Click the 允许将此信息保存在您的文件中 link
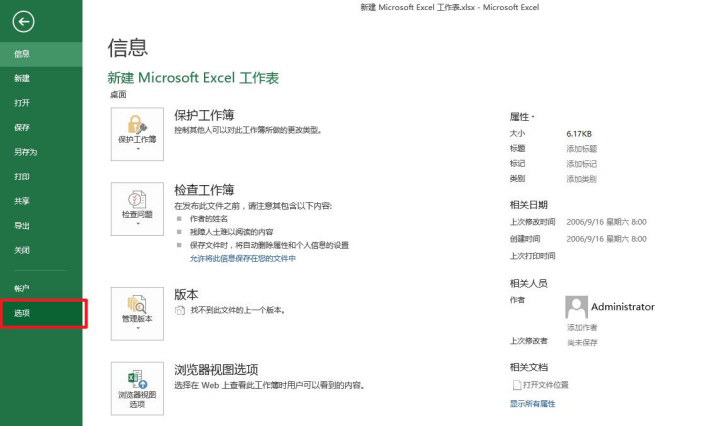Screen dimensions: 719x426 pos(243,259)
